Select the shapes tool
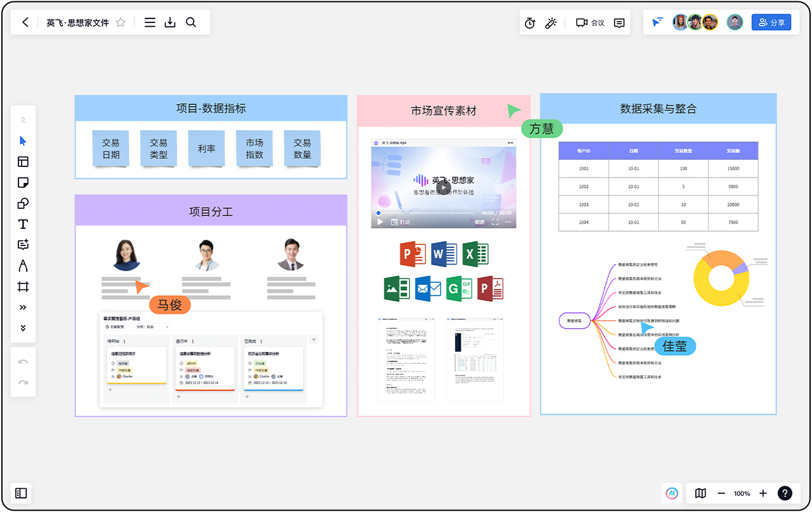 pos(24,204)
